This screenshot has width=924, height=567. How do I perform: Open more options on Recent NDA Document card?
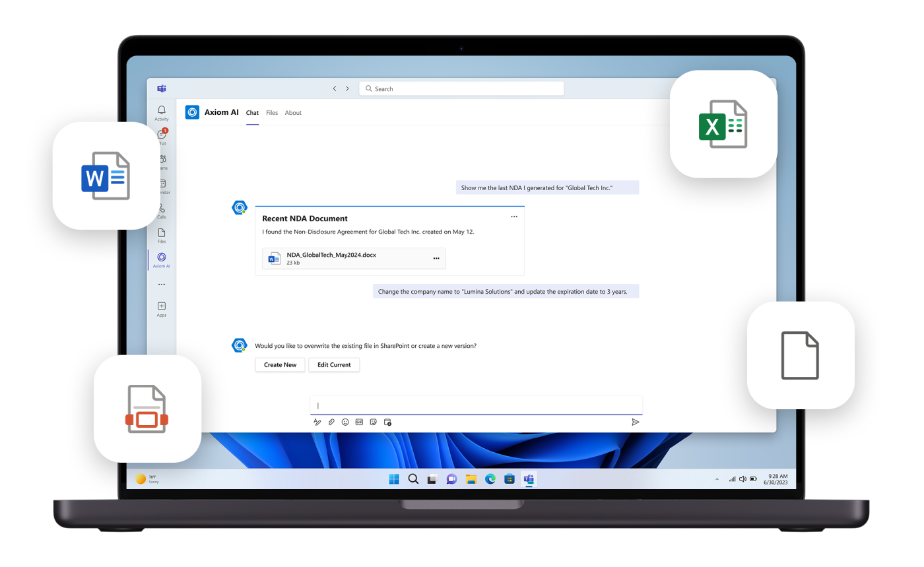[514, 217]
